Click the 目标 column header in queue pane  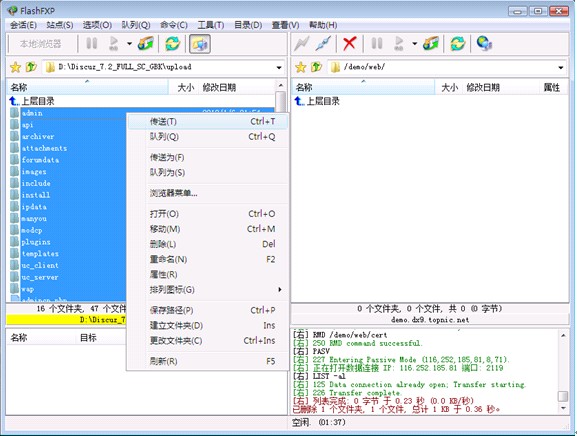(x=88, y=337)
